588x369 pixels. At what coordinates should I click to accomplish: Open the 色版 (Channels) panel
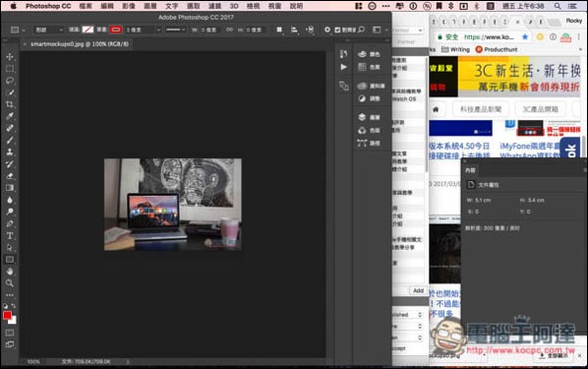369,130
